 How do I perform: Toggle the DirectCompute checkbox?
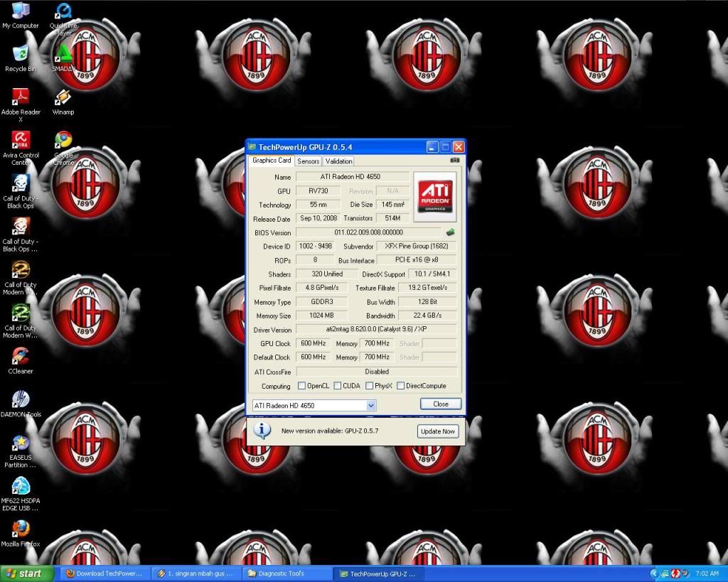[x=400, y=386]
